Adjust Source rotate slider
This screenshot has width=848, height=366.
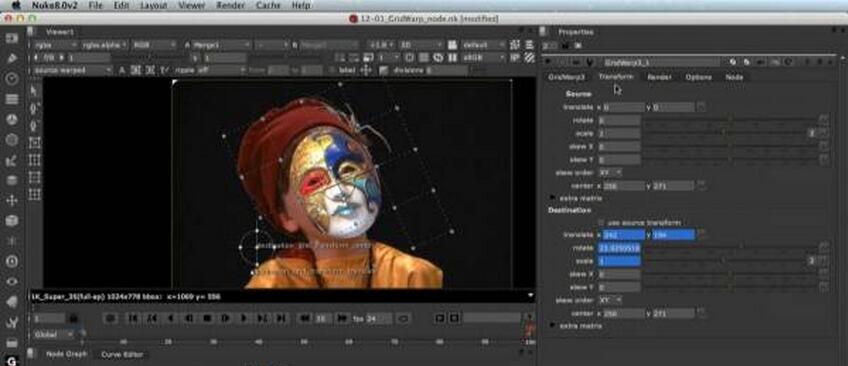click(x=730, y=120)
